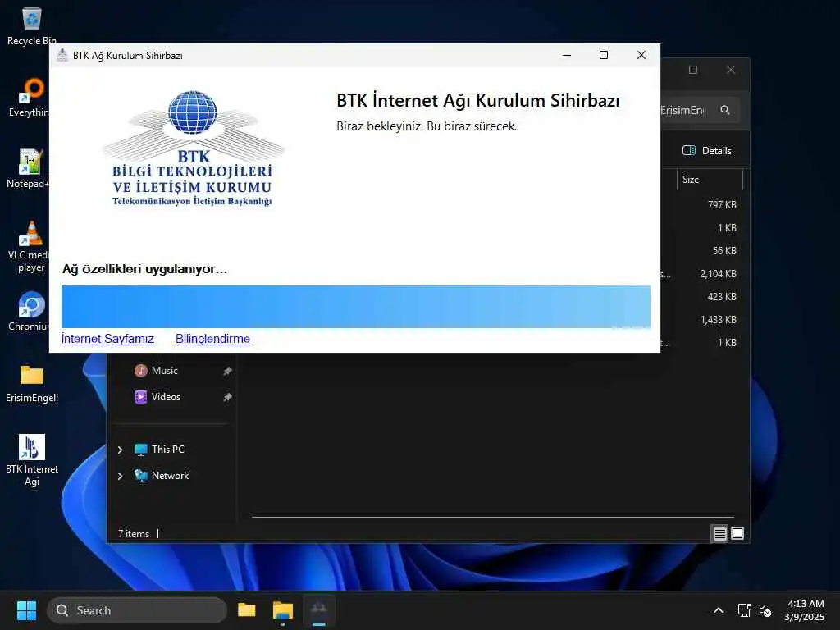The image size is (840, 630).
Task: Switch to open Explorer window in taskbar
Action: 283,610
